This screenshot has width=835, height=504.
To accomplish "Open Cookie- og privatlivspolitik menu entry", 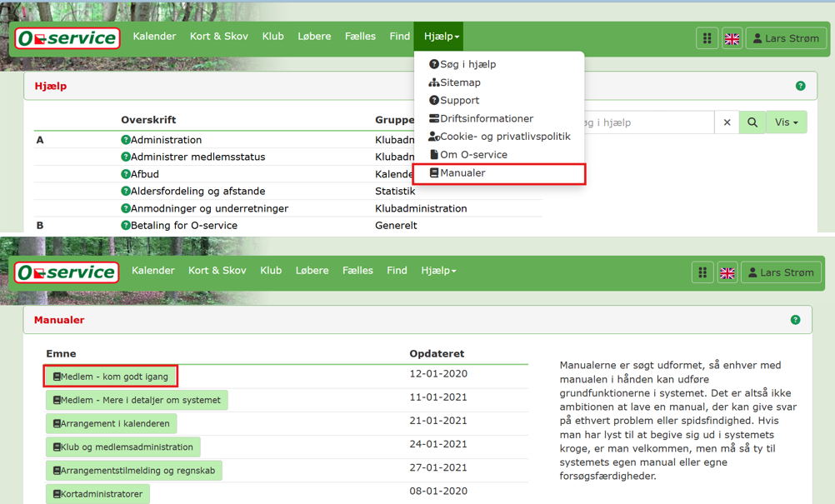I will pos(499,137).
